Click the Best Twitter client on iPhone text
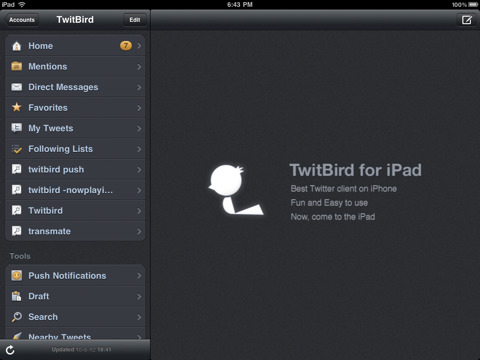 coord(344,189)
